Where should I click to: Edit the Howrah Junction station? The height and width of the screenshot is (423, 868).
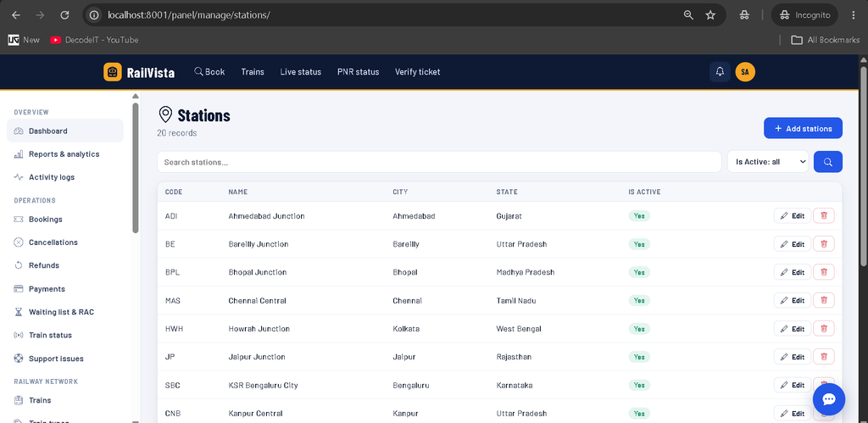[x=793, y=329]
